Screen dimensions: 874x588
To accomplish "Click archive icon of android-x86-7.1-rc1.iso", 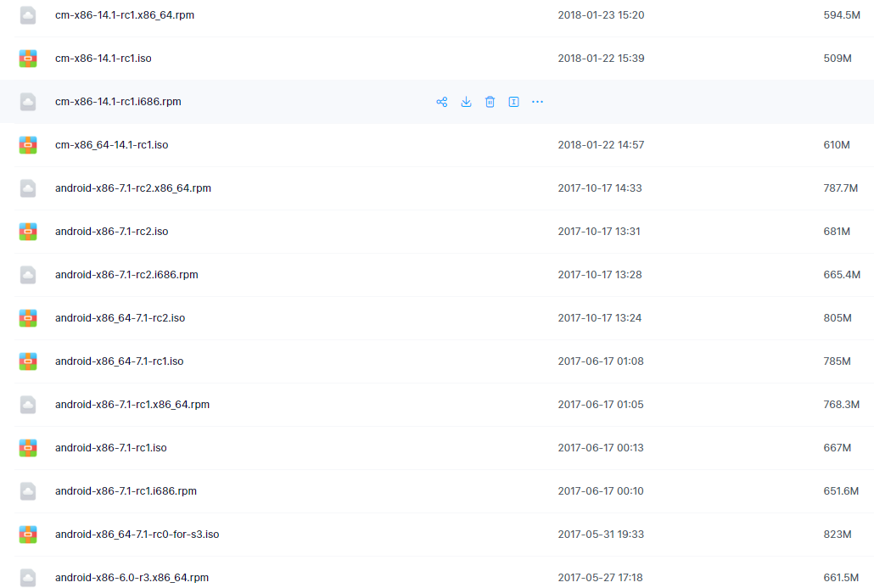I will (x=28, y=448).
